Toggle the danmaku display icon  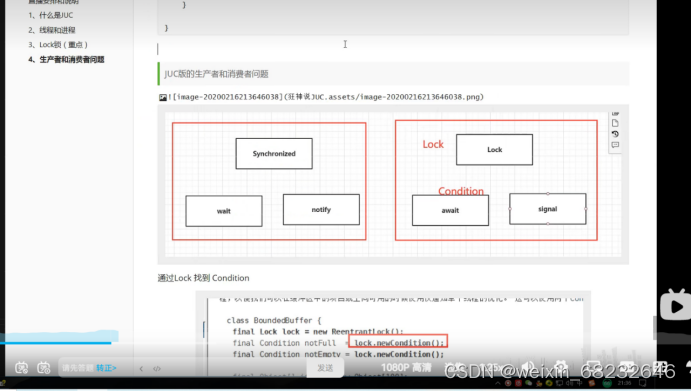pyautogui.click(x=22, y=368)
